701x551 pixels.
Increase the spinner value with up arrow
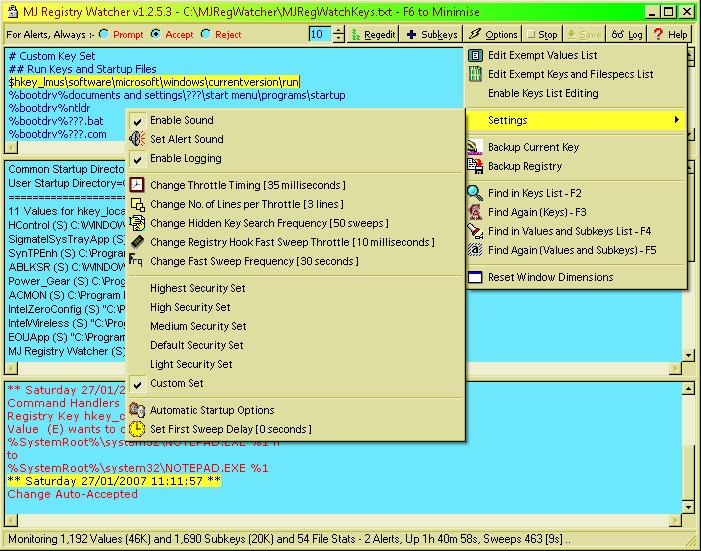click(339, 31)
